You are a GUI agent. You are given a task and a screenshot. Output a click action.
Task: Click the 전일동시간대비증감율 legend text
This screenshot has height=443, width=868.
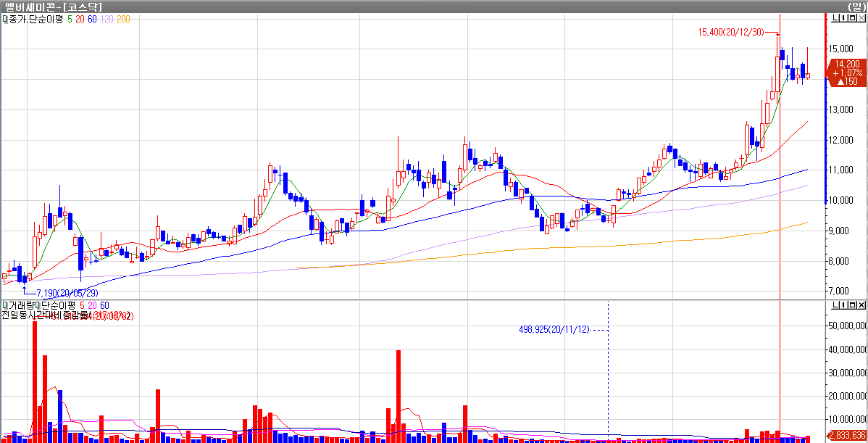coord(44,315)
